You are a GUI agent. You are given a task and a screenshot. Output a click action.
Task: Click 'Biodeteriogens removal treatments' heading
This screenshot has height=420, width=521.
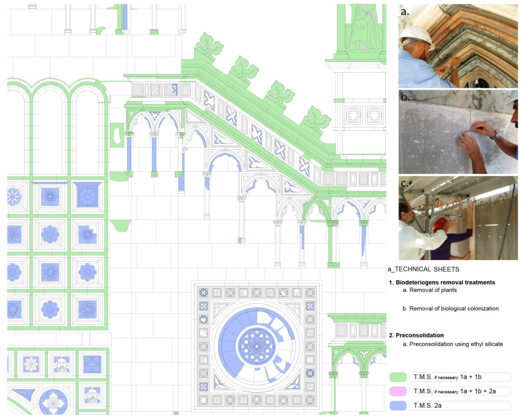(442, 282)
